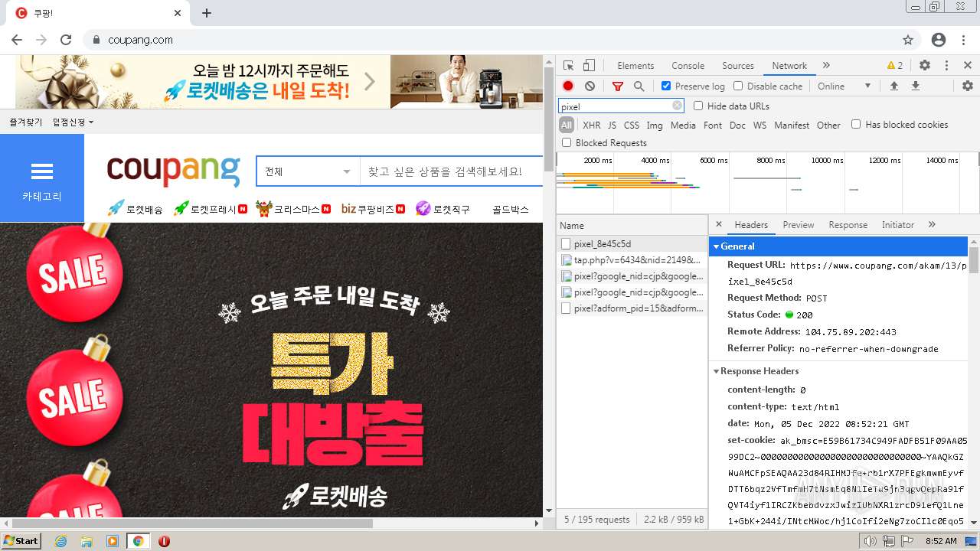Import HAR file with upload arrow icon

893,86
